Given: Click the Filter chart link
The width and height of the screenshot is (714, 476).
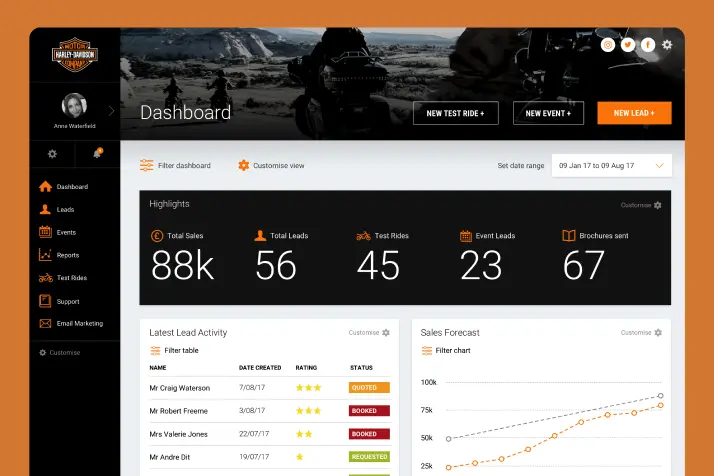Looking at the screenshot, I should (x=453, y=350).
